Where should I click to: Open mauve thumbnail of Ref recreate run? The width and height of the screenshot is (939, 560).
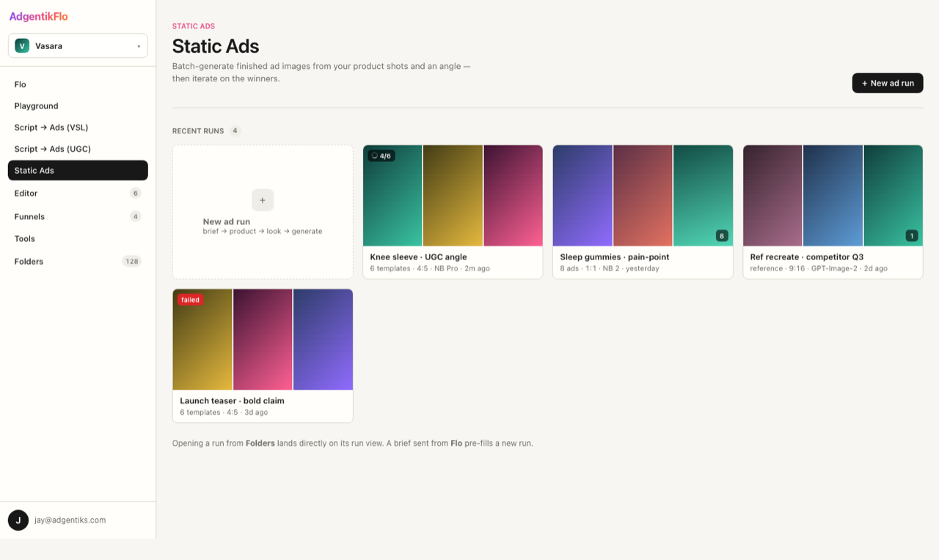click(x=772, y=196)
